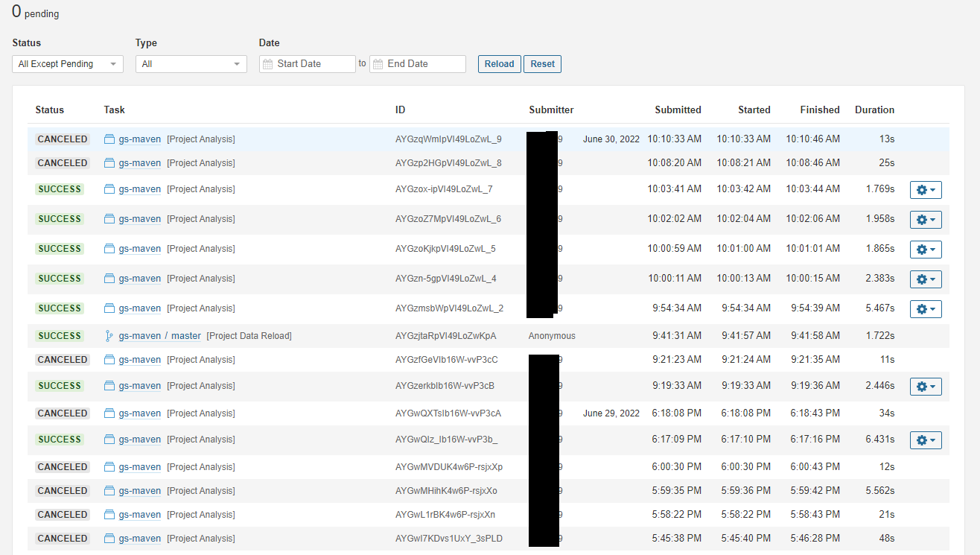Open the gear menu for the 2.383s task
980x555 pixels.
click(x=926, y=279)
